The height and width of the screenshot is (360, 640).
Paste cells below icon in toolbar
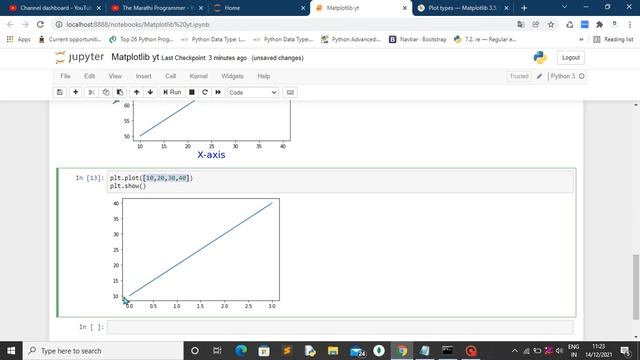pos(120,92)
